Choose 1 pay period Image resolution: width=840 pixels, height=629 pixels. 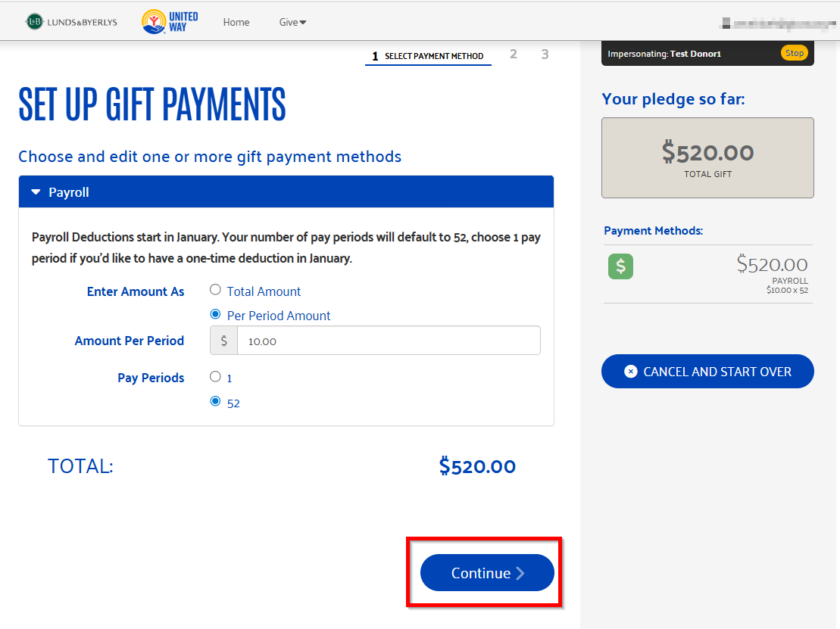click(x=215, y=376)
